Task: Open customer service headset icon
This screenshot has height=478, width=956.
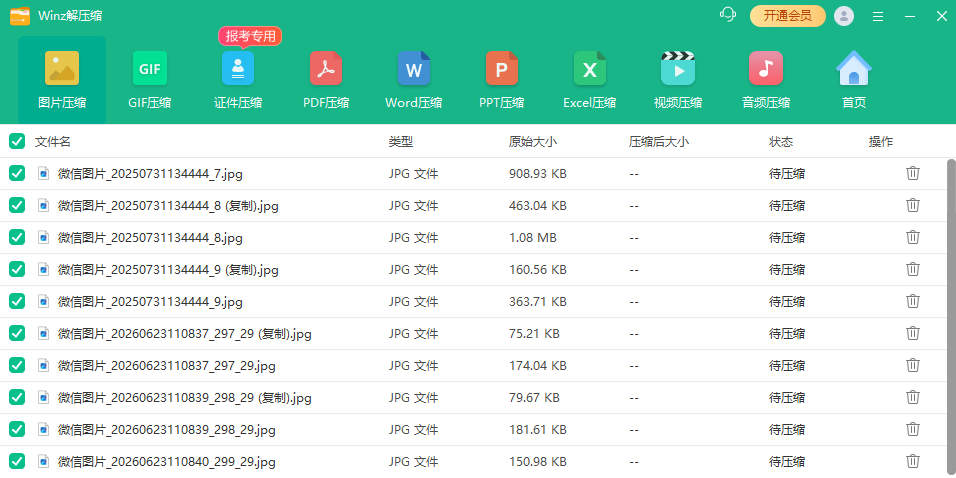Action: (x=728, y=15)
